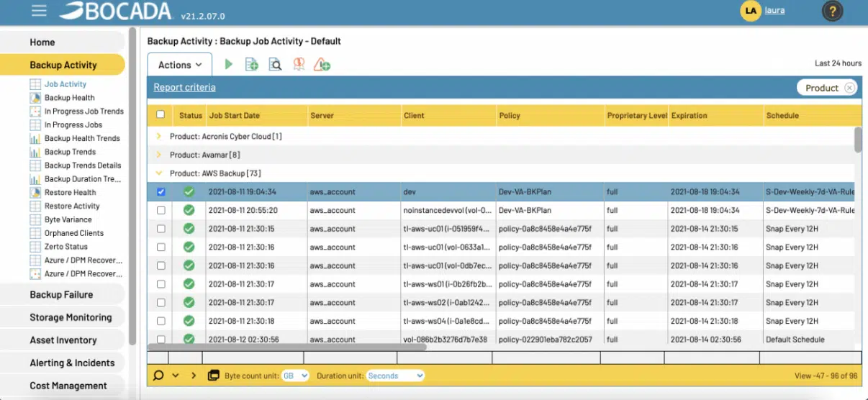Open Backup Trends Details report

(83, 165)
